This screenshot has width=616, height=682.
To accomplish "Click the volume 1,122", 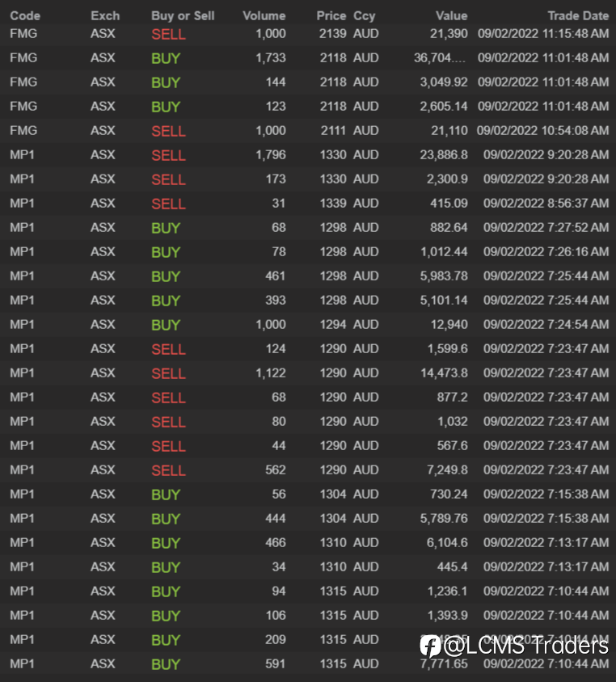I will [x=271, y=373].
